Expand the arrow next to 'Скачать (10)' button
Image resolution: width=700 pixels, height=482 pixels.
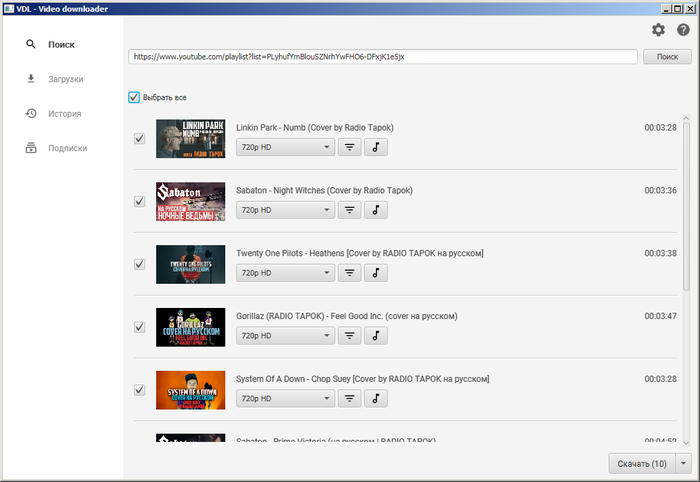tap(684, 464)
